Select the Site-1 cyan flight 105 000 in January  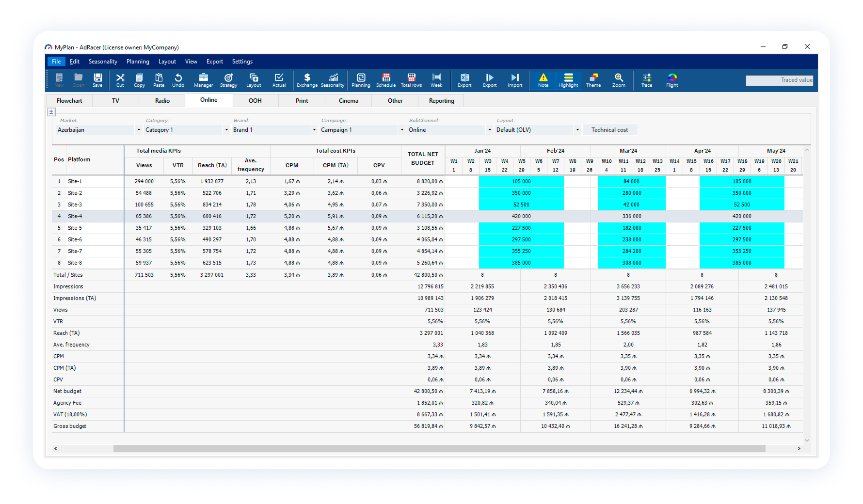tap(521, 181)
